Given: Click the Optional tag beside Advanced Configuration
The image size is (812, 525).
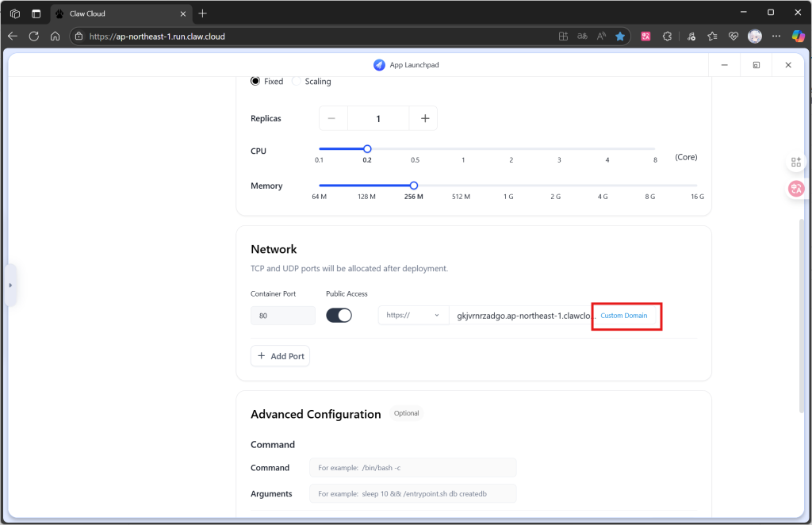Looking at the screenshot, I should [407, 413].
